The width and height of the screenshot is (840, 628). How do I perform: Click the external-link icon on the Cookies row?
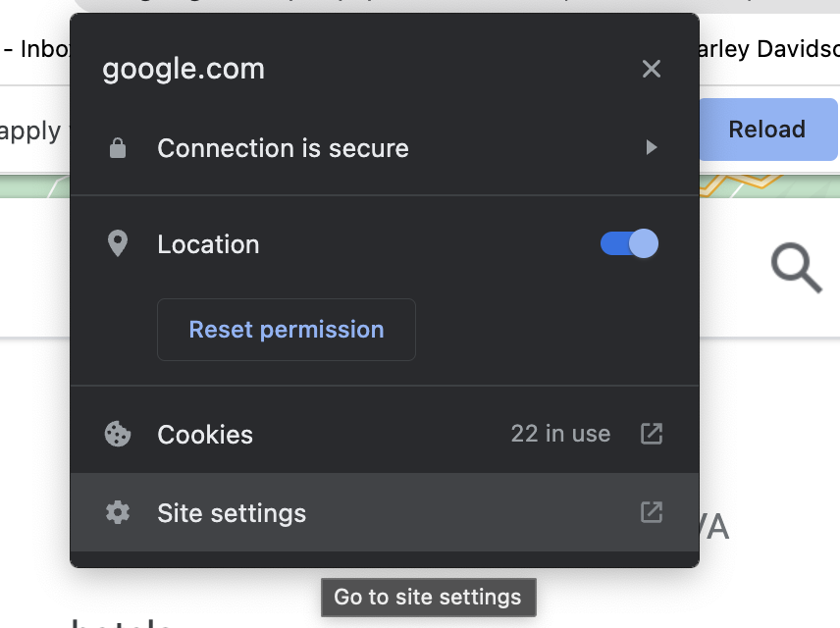(x=652, y=434)
